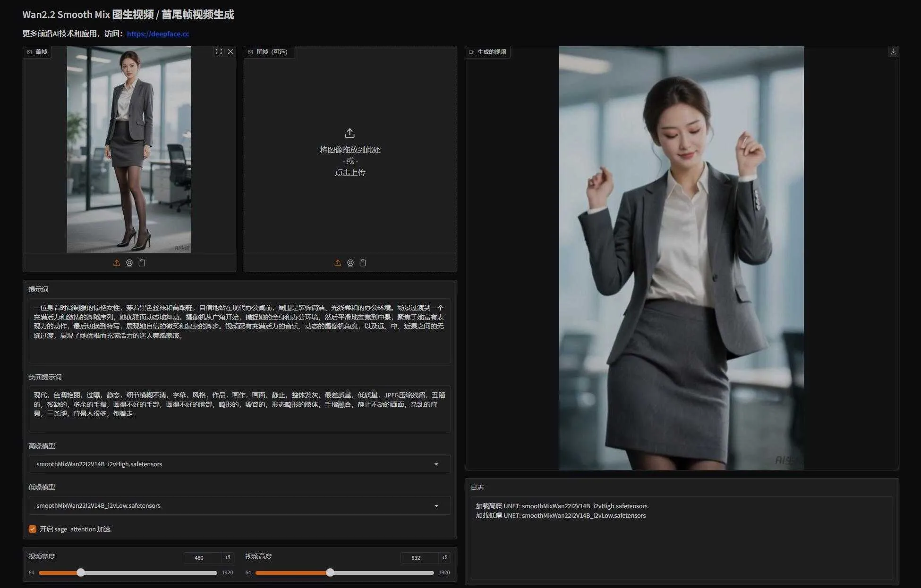Clear the first frame image with X icon

pos(230,51)
